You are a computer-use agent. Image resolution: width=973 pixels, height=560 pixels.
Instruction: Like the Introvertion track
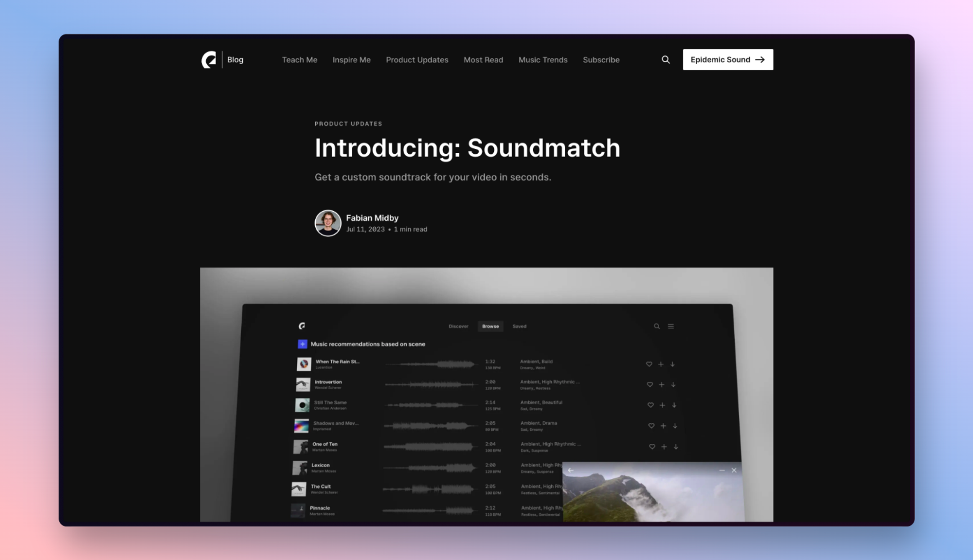click(x=649, y=384)
